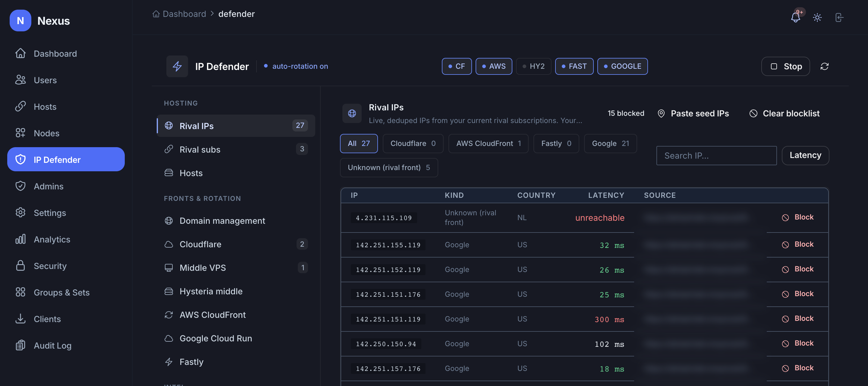Image resolution: width=868 pixels, height=386 pixels.
Task: Click the 300 ms latency value
Action: (609, 319)
